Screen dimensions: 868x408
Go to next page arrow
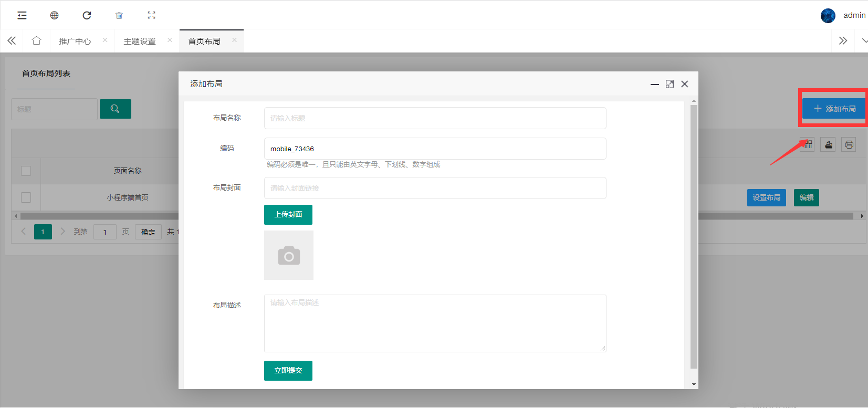tap(62, 232)
